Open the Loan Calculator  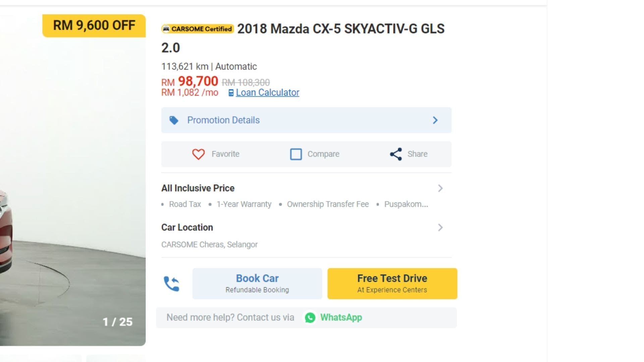click(x=267, y=93)
